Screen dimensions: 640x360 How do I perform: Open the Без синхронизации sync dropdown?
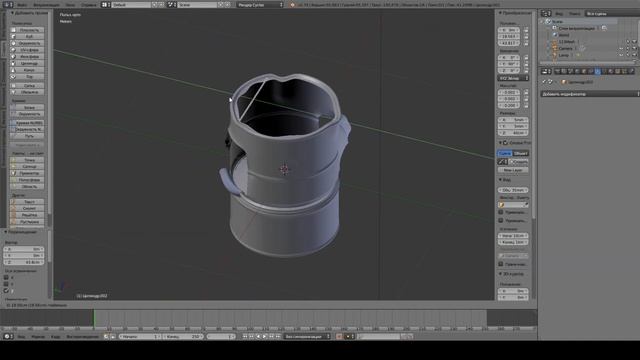point(307,336)
